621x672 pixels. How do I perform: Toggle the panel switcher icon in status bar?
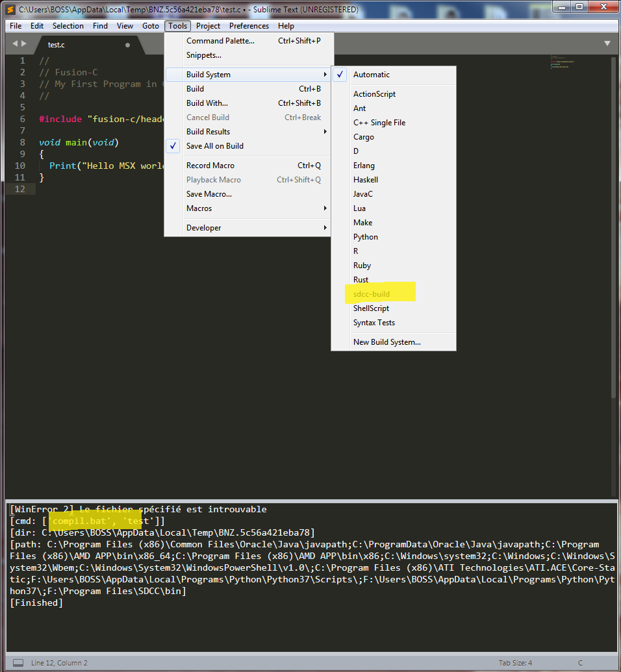[18, 662]
